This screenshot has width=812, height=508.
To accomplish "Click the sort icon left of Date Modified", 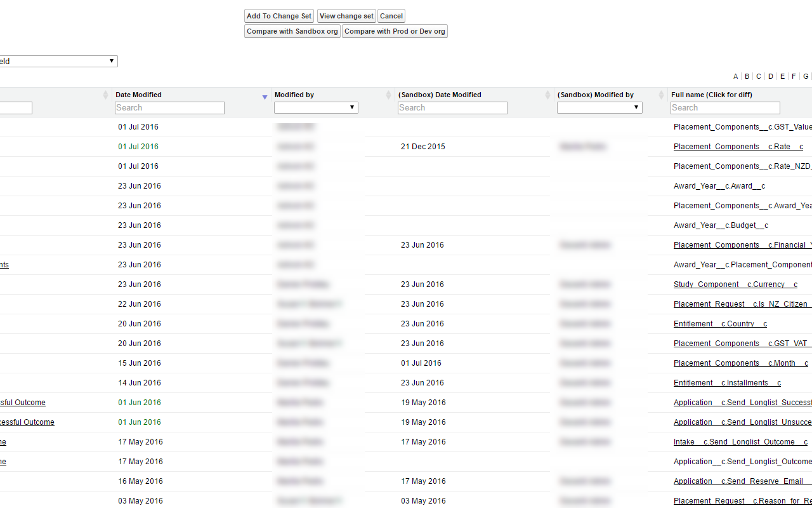I will [106, 95].
